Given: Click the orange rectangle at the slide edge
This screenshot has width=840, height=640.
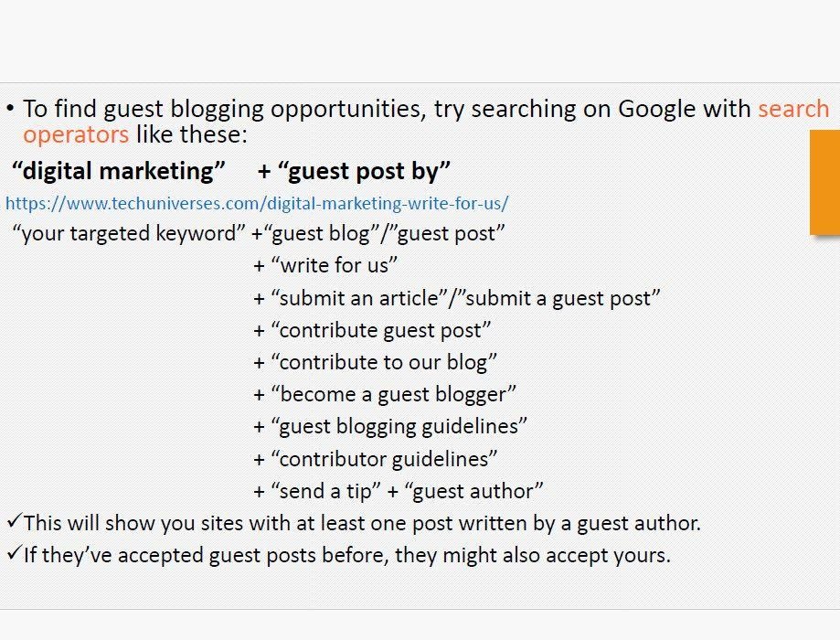Looking at the screenshot, I should [x=825, y=182].
